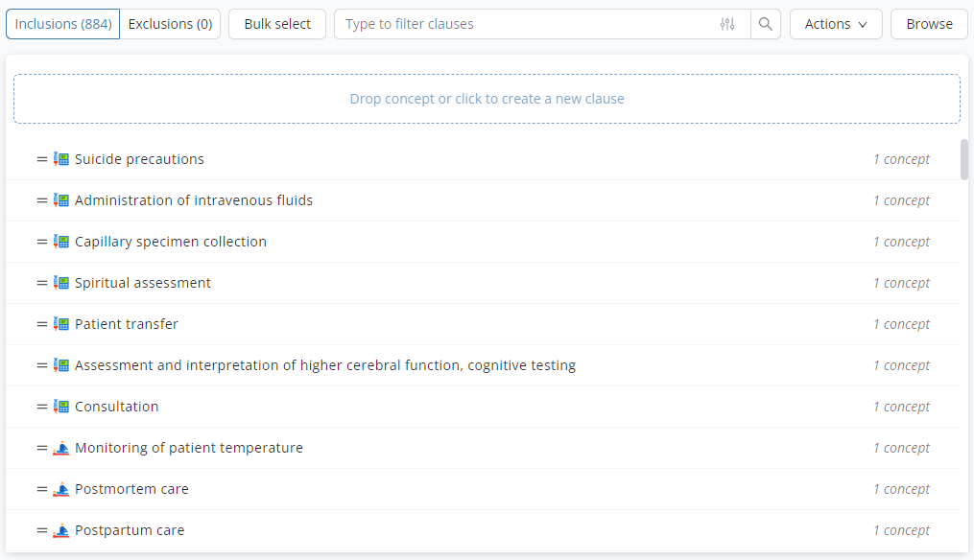The width and height of the screenshot is (974, 560).
Task: Click the clause list vertical scrollbar
Action: [964, 159]
